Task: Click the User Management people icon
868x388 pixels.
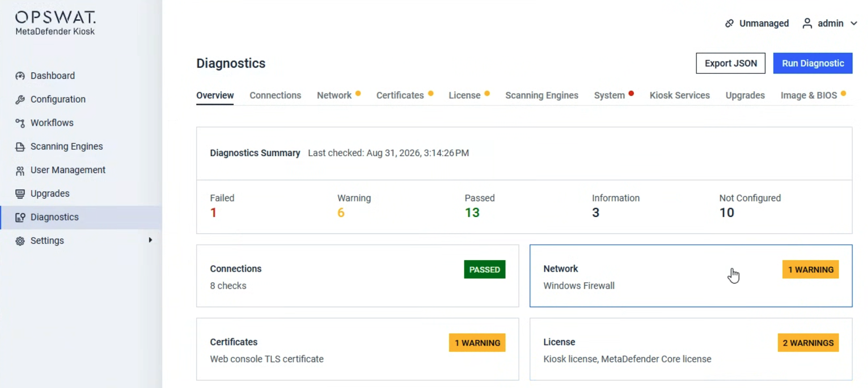Action: pyautogui.click(x=20, y=170)
